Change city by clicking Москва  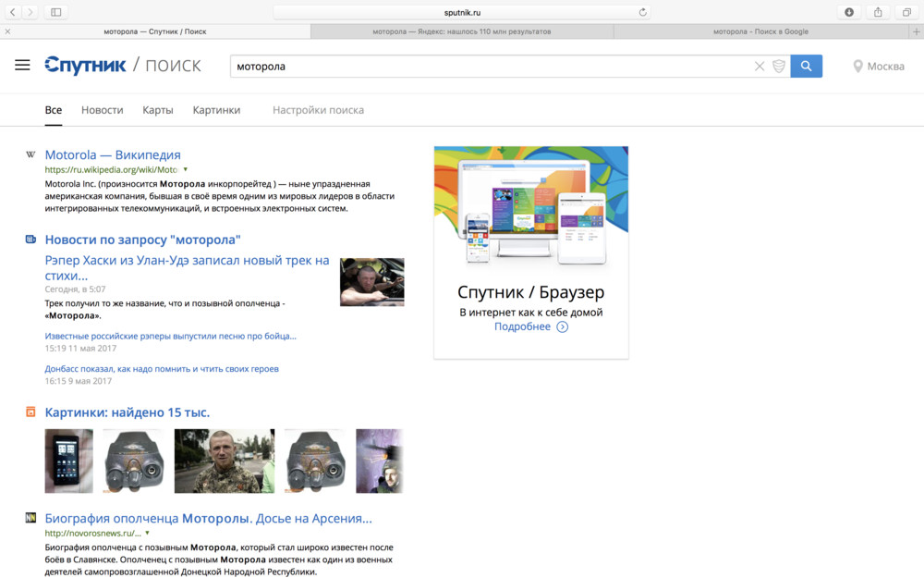[x=886, y=67]
